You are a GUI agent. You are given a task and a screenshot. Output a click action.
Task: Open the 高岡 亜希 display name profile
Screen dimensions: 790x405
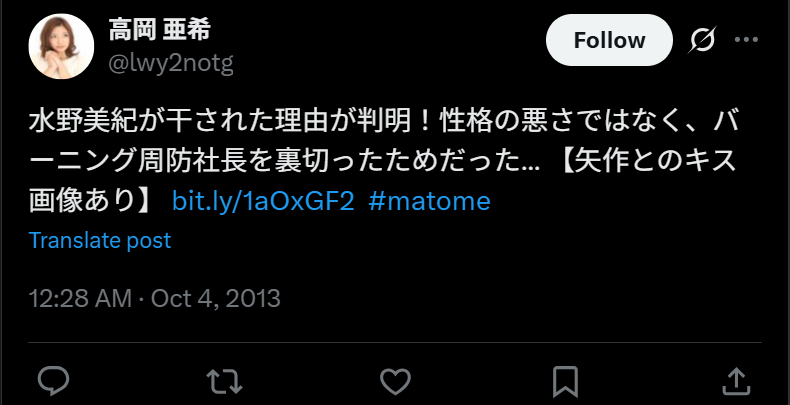[x=159, y=30]
